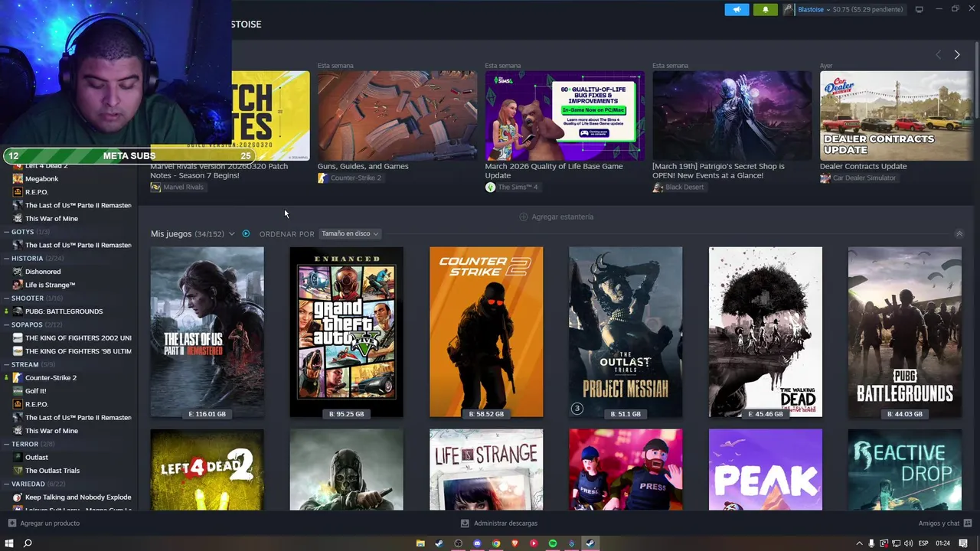
Task: Open OBS Studio from the taskbar
Action: tap(459, 543)
